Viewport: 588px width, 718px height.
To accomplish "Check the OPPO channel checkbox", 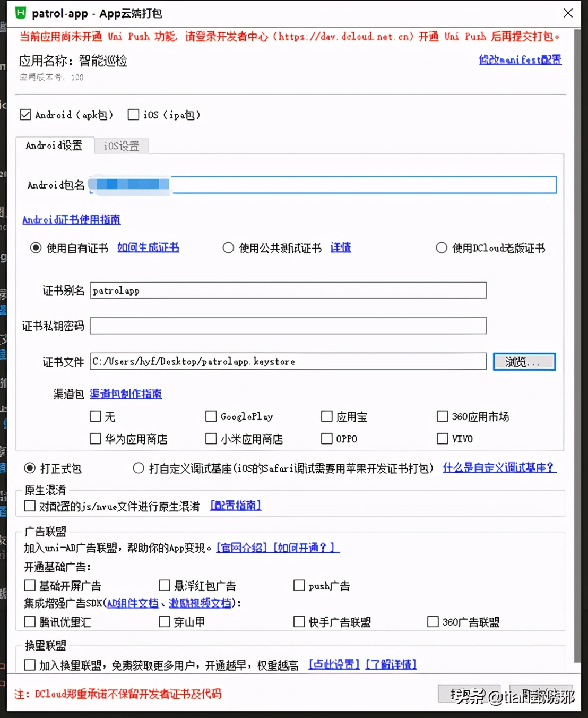I will 327,439.
